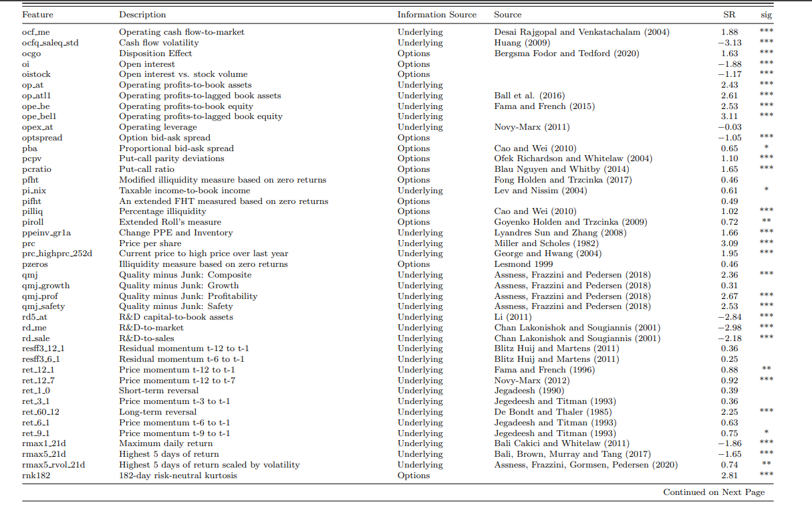The width and height of the screenshot is (812, 505).
Task: Click 'Open interest vs. stock volume'
Action: 183,74
